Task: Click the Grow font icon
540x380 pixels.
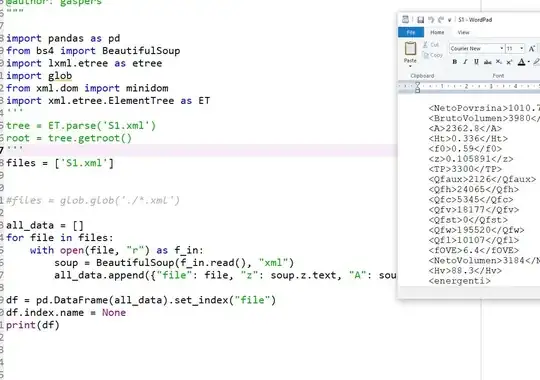Action: [x=531, y=49]
